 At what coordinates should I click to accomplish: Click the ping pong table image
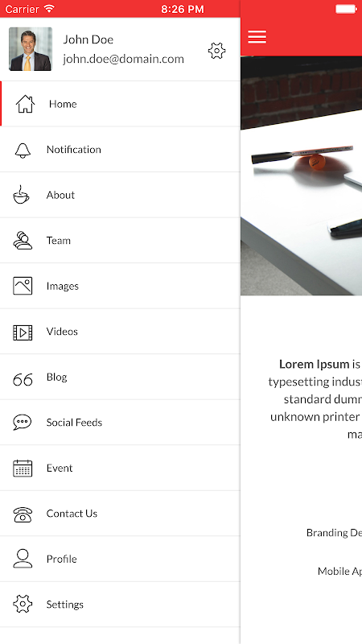coord(301,175)
